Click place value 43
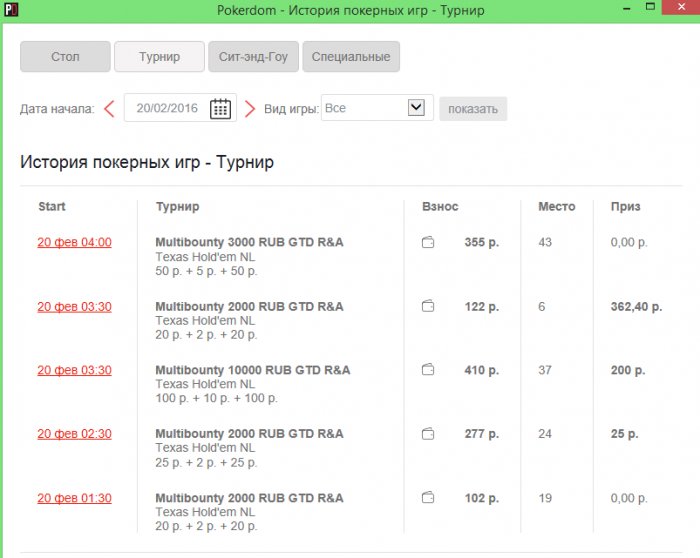 coord(545,242)
